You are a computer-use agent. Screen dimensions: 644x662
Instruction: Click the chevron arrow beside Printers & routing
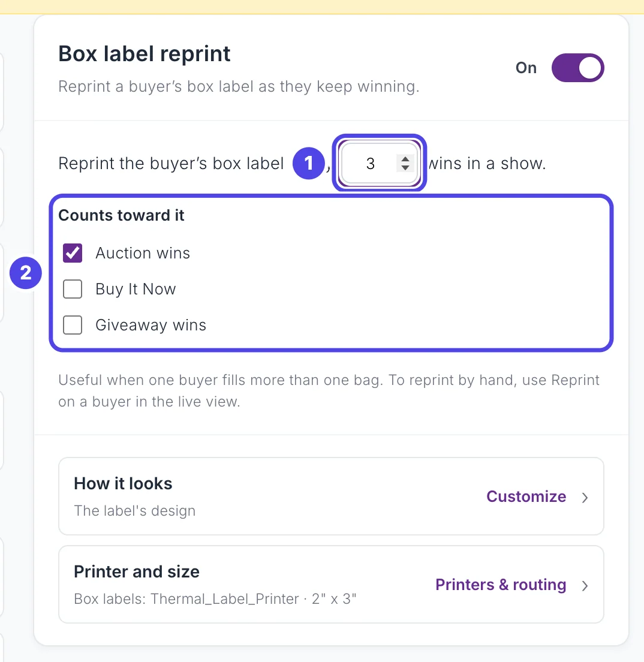(x=585, y=586)
